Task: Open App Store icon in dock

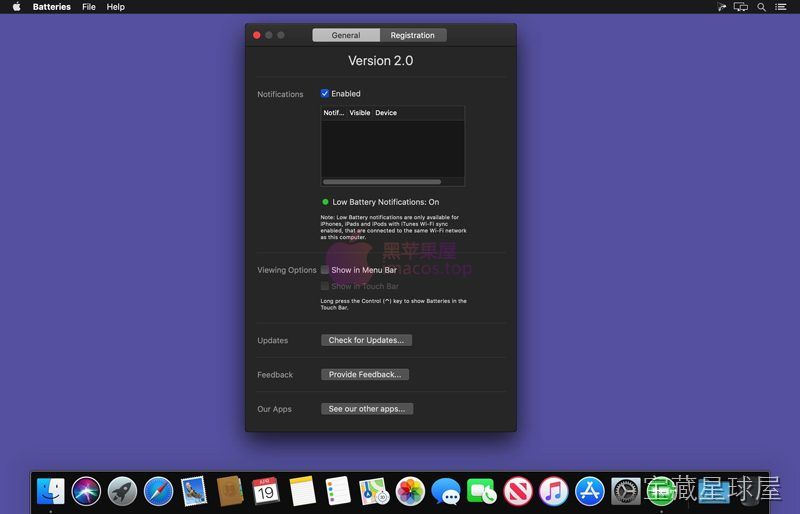Action: point(590,491)
